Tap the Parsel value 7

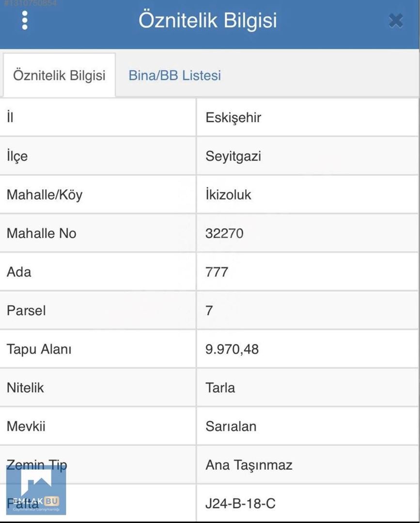pos(209,310)
